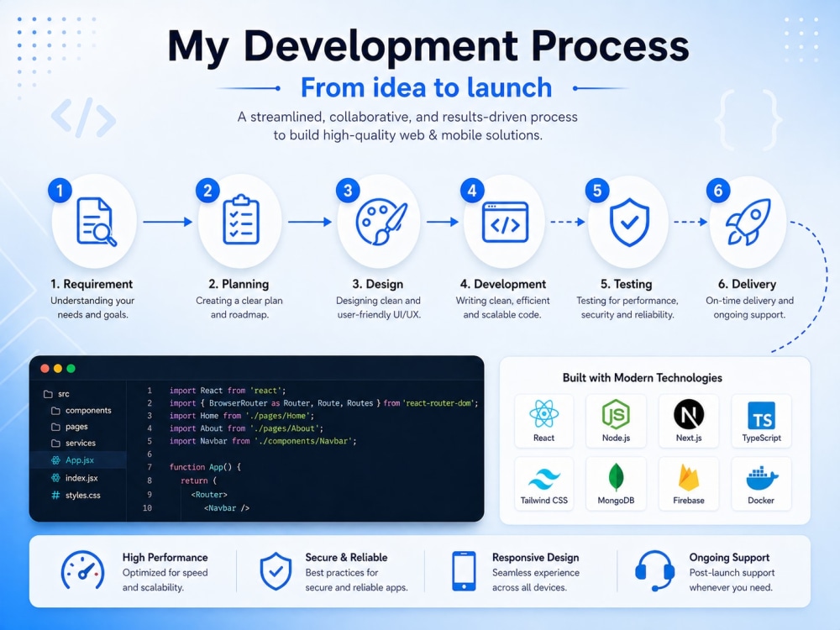Open the pages folder in file tree
This screenshot has height=630, width=840.
[x=69, y=427]
